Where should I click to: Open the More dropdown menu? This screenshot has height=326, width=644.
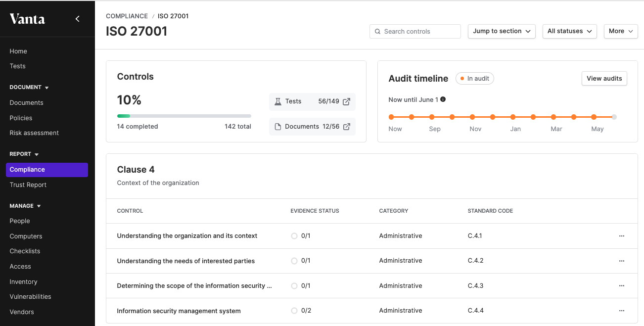(621, 31)
